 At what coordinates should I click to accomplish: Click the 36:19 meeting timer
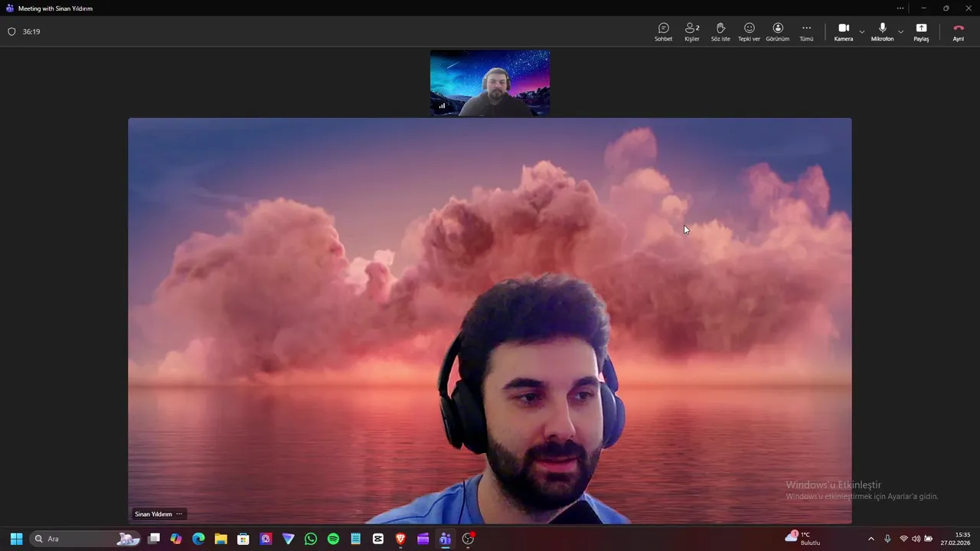click(x=31, y=32)
